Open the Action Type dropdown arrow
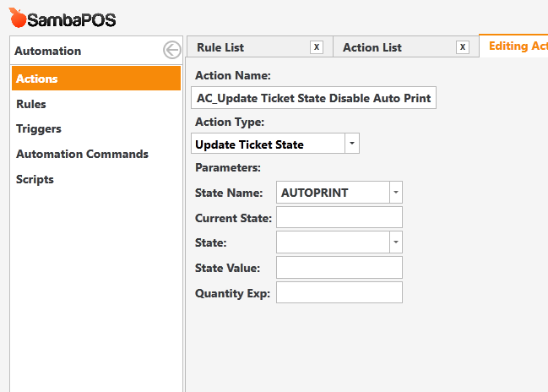The image size is (548, 392). pos(352,144)
